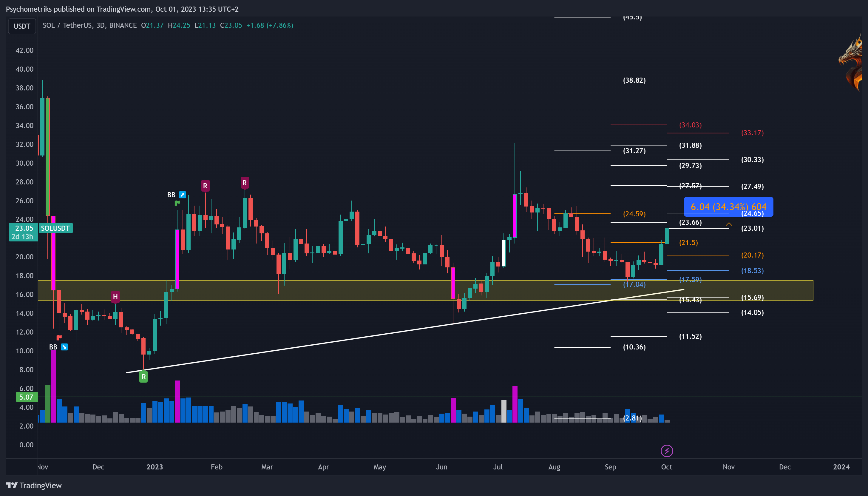Click the (38.82) level label
This screenshot has height=496, width=868.
(634, 80)
